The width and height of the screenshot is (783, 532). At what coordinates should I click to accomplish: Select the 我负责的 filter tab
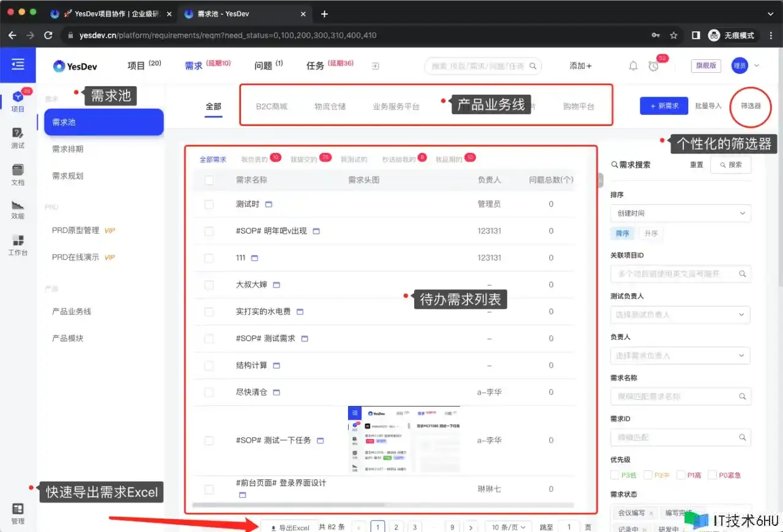pyautogui.click(x=254, y=160)
